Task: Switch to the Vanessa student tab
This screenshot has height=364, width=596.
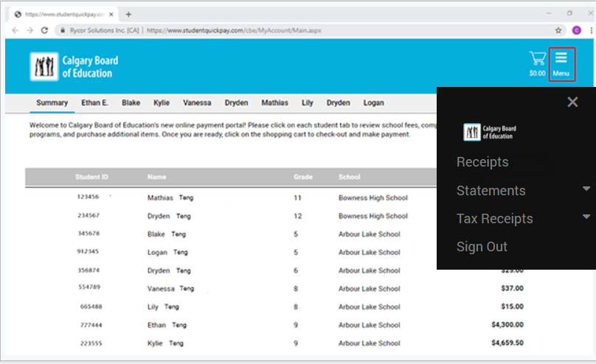Action: 197,103
